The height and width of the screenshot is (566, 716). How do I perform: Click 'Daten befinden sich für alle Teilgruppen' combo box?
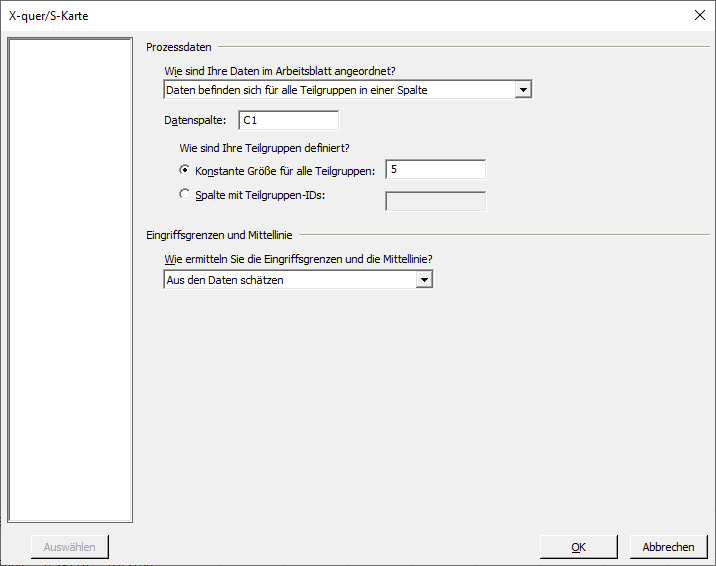[x=347, y=90]
